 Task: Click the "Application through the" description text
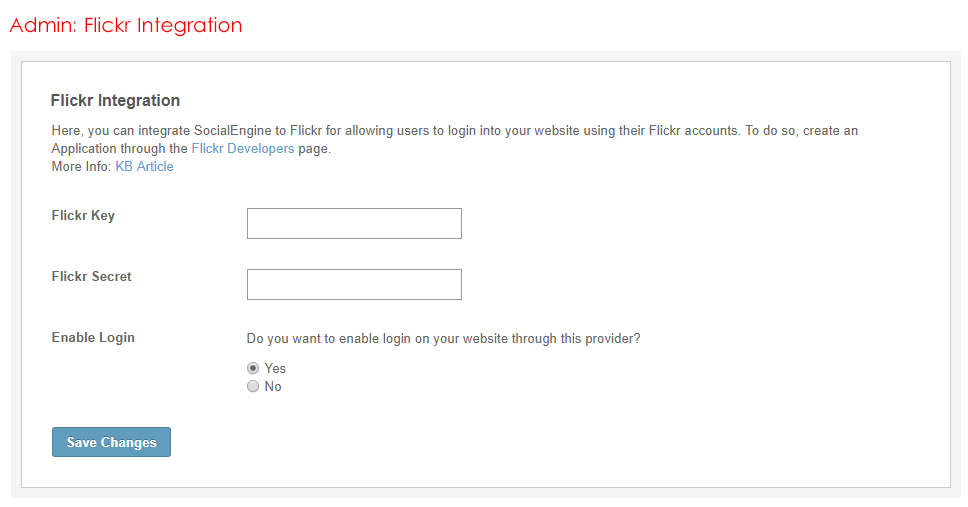119,148
